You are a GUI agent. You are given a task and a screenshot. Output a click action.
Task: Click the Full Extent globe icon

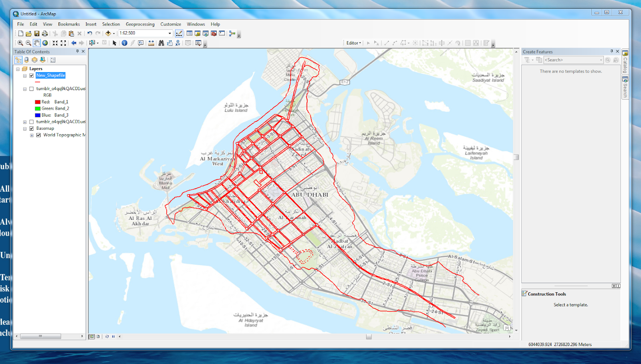46,43
